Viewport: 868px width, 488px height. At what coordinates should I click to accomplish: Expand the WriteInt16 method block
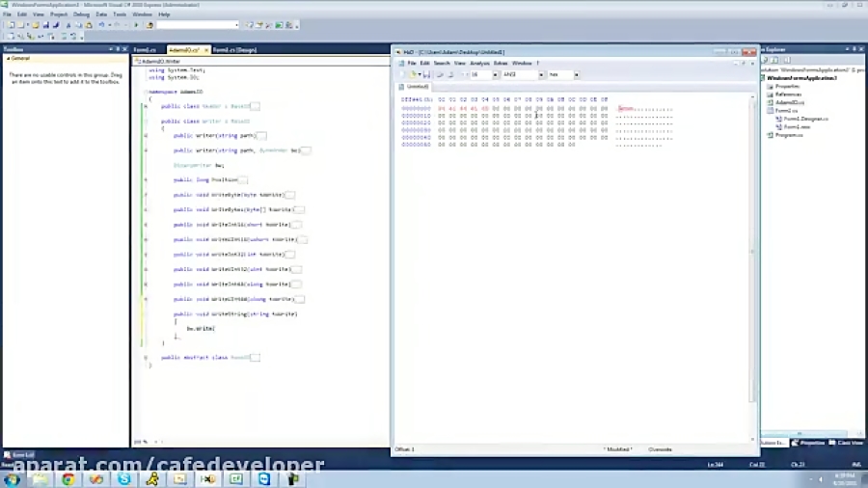pos(146,225)
